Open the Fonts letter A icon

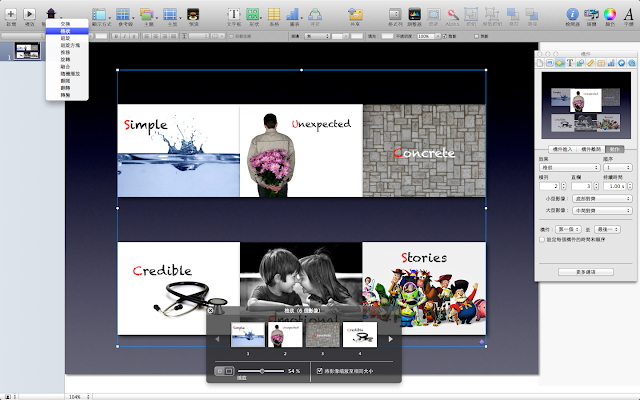tap(629, 14)
